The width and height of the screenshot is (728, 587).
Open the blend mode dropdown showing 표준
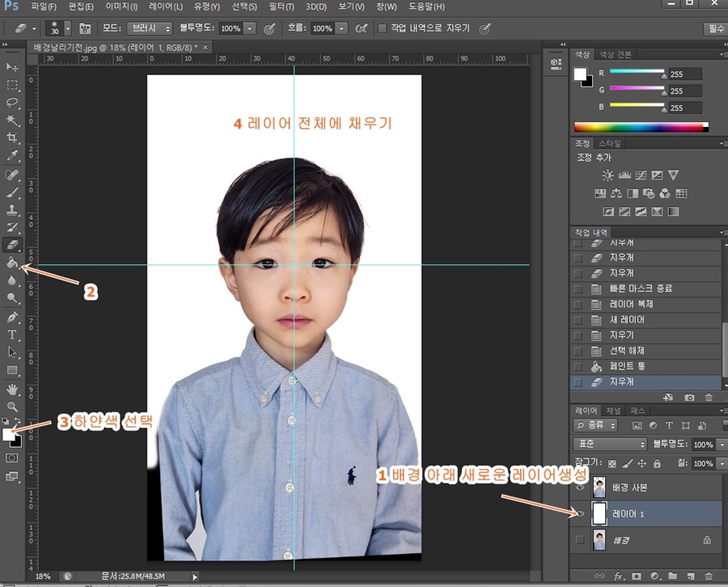(609, 444)
